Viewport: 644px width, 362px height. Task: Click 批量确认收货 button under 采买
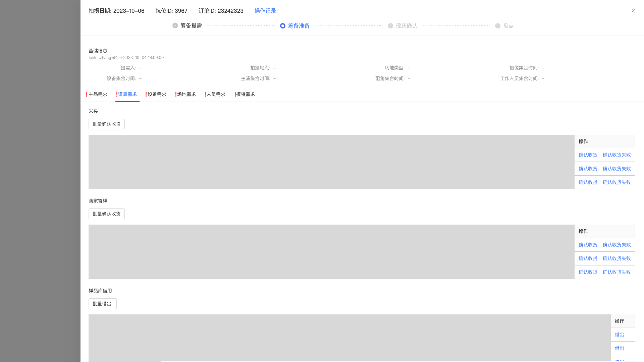pos(106,124)
